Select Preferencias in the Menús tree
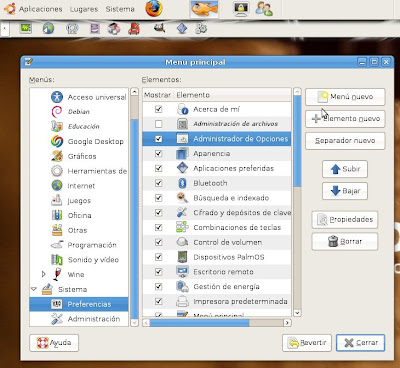This screenshot has height=368, width=400. click(x=79, y=304)
